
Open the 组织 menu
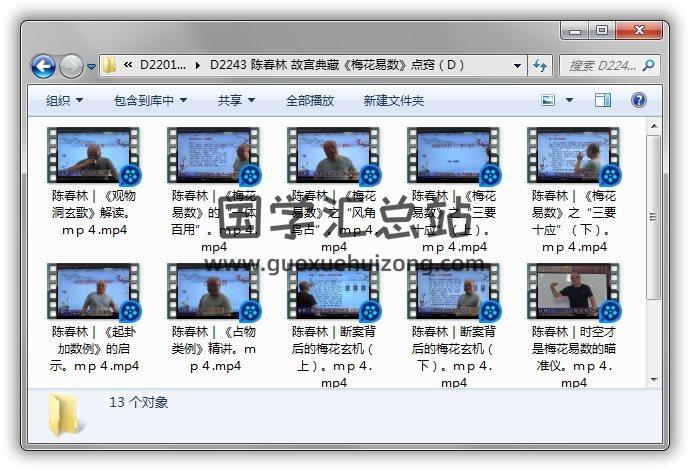click(x=64, y=101)
